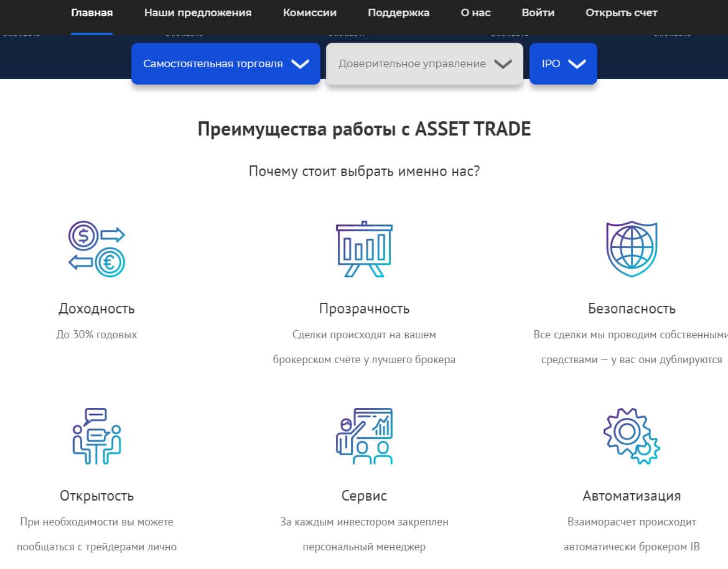This screenshot has width=728, height=569.
Task: Click the text персональный менеджер
Action: click(x=364, y=547)
